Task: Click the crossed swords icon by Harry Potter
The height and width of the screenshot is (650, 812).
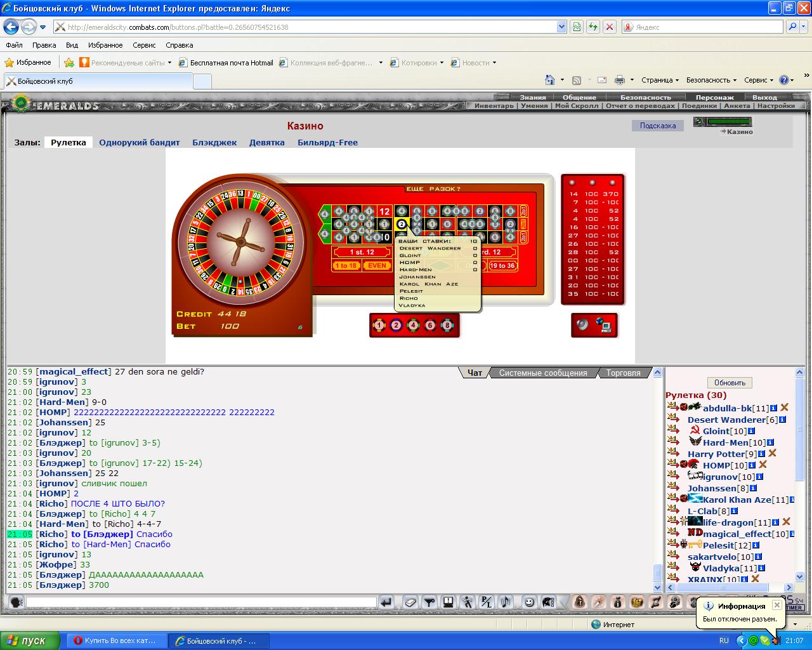Action: coord(772,453)
